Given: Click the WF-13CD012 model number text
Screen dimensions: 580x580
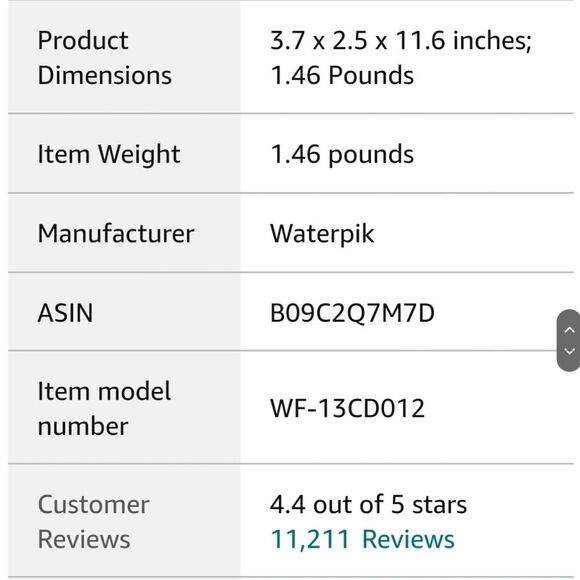Looking at the screenshot, I should coord(347,408).
